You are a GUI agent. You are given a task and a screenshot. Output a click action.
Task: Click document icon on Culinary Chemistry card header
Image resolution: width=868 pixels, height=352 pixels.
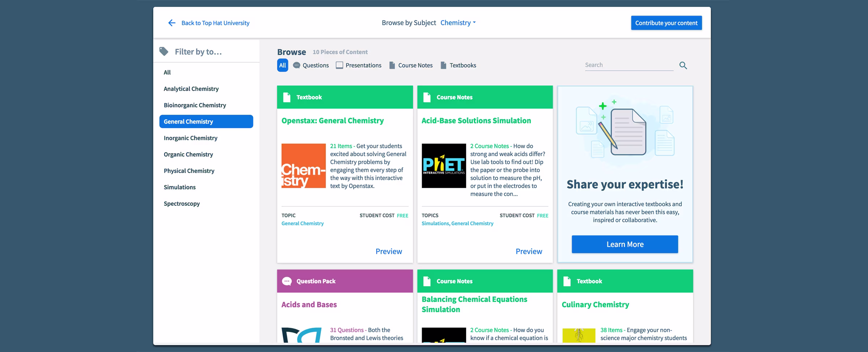[x=567, y=281]
